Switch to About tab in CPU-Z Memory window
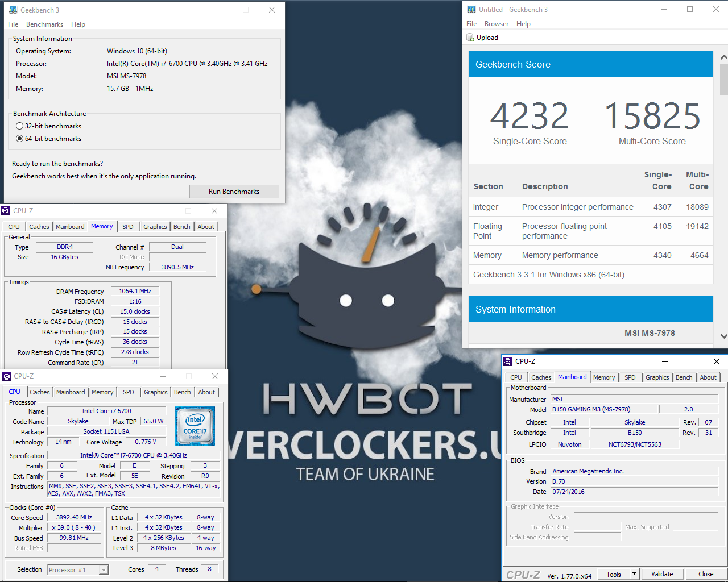This screenshot has width=728, height=582. pyautogui.click(x=206, y=227)
